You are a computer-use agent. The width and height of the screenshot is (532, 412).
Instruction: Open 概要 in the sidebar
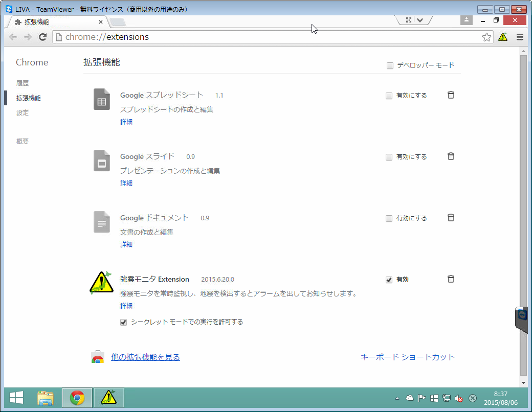tap(23, 142)
